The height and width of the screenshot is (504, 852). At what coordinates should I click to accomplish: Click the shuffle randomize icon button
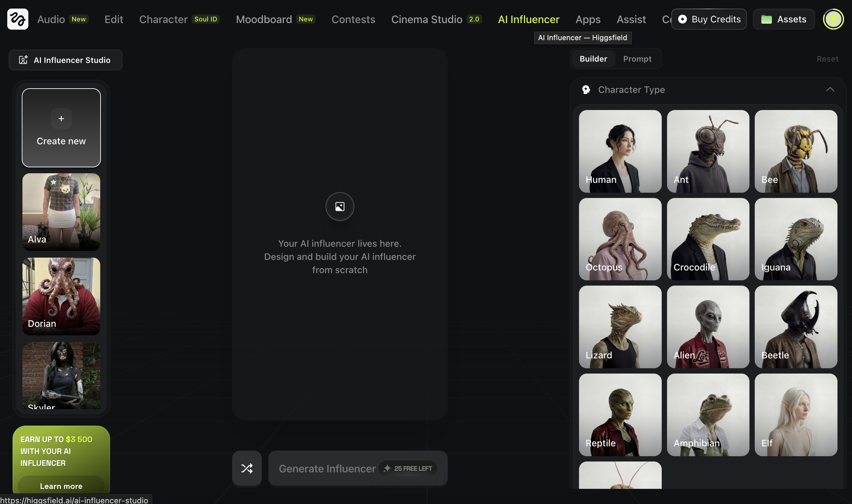tap(247, 468)
